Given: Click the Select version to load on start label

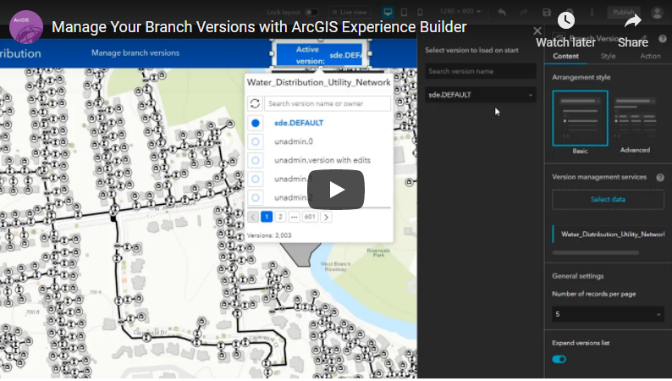Looking at the screenshot, I should pos(471,50).
